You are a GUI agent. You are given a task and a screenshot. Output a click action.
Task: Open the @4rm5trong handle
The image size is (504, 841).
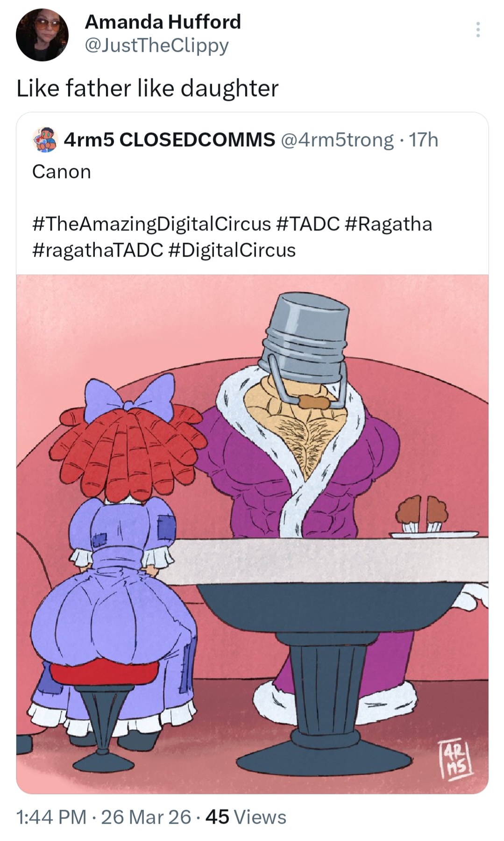[x=337, y=140]
